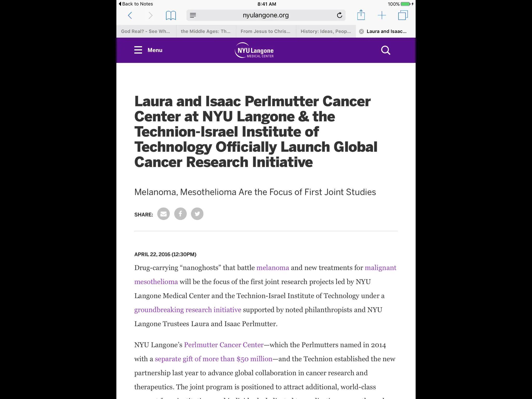This screenshot has width=532, height=399.
Task: Open the site search magnifier icon
Action: pyautogui.click(x=385, y=50)
